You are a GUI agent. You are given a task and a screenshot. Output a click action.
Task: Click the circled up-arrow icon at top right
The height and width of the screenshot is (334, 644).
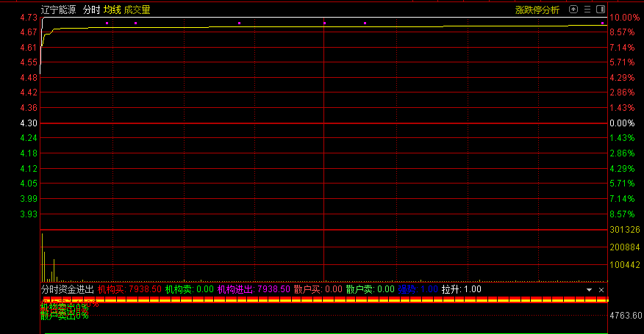click(x=573, y=10)
